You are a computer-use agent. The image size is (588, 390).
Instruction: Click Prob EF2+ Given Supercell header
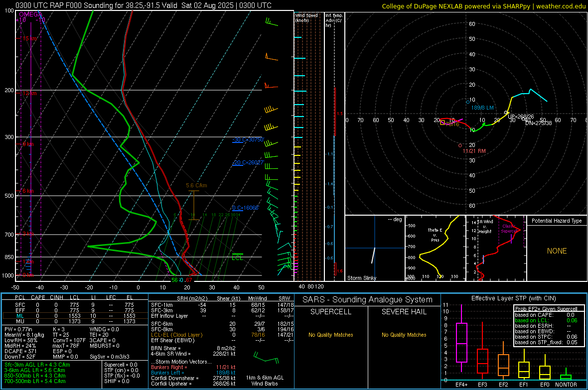click(x=546, y=309)
